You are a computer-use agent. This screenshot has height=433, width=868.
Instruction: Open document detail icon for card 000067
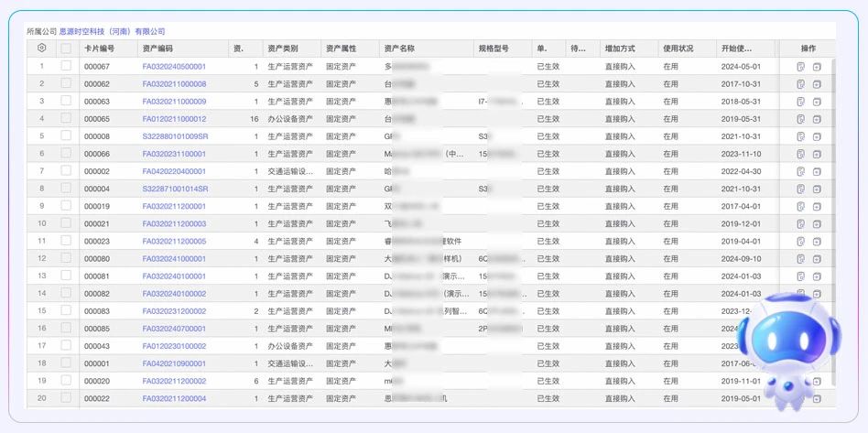(x=800, y=67)
